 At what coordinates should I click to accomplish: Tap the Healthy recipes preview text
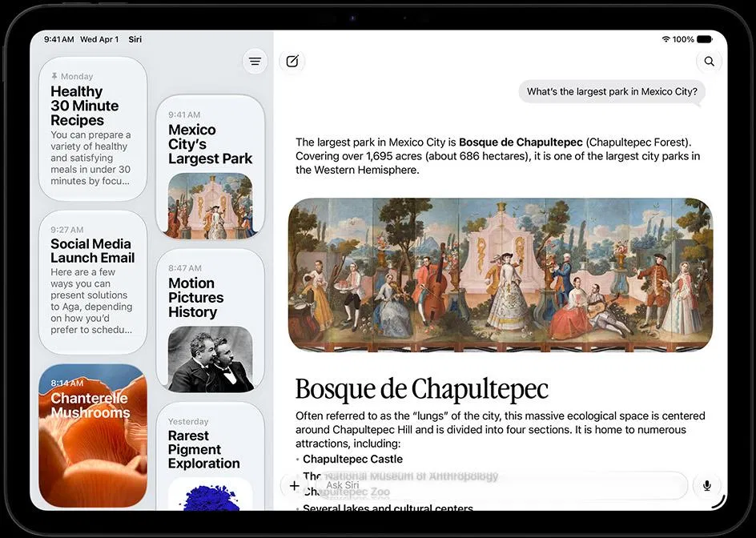[90, 159]
